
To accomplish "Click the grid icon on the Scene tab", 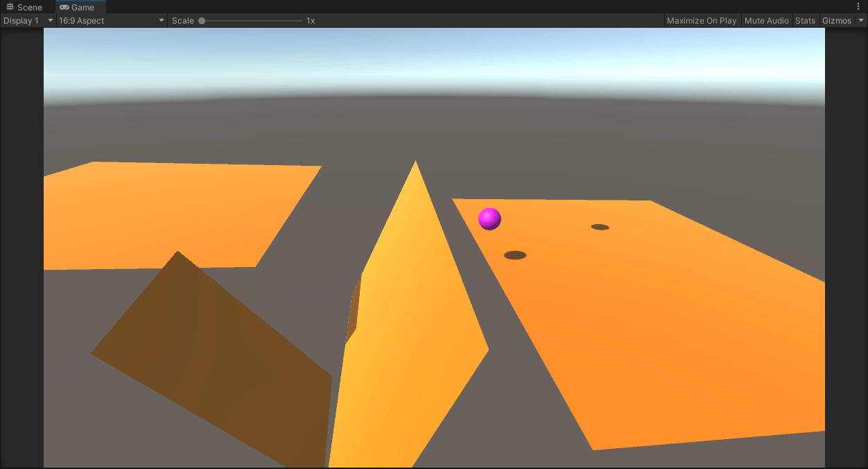I will (9, 7).
